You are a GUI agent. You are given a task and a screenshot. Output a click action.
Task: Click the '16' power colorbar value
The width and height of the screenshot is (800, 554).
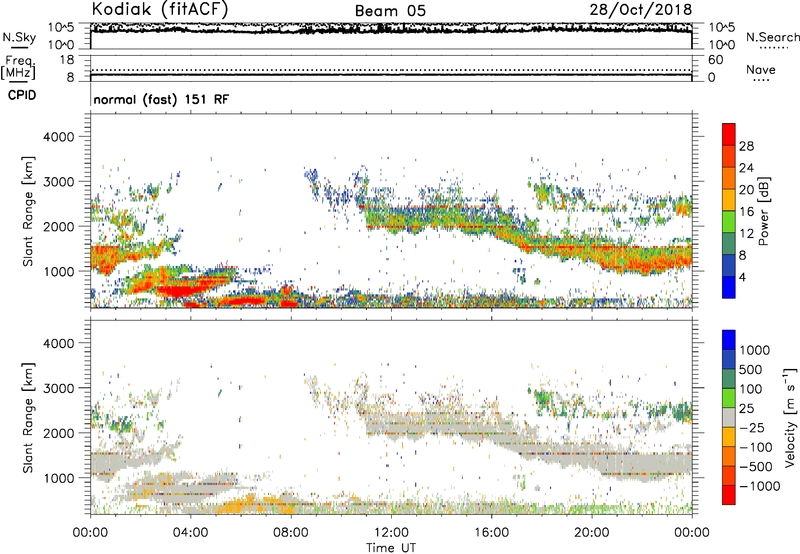pos(746,212)
